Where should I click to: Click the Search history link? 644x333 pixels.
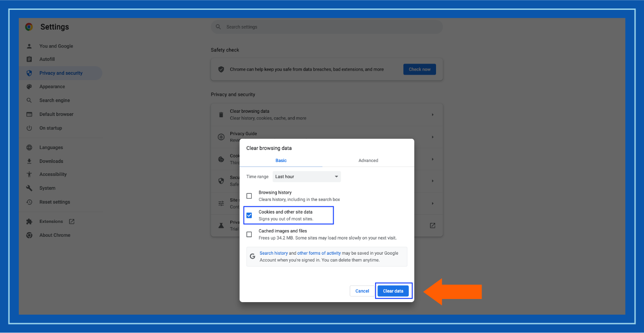pyautogui.click(x=273, y=253)
